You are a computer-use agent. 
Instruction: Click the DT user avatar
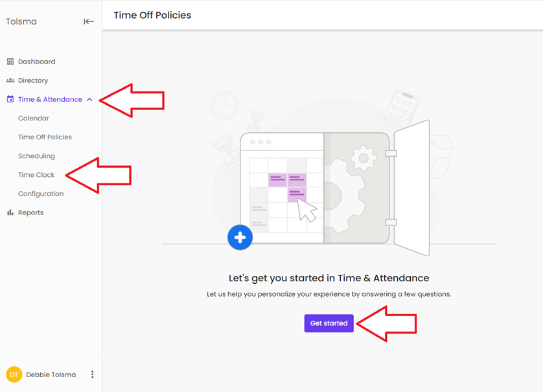pyautogui.click(x=14, y=375)
